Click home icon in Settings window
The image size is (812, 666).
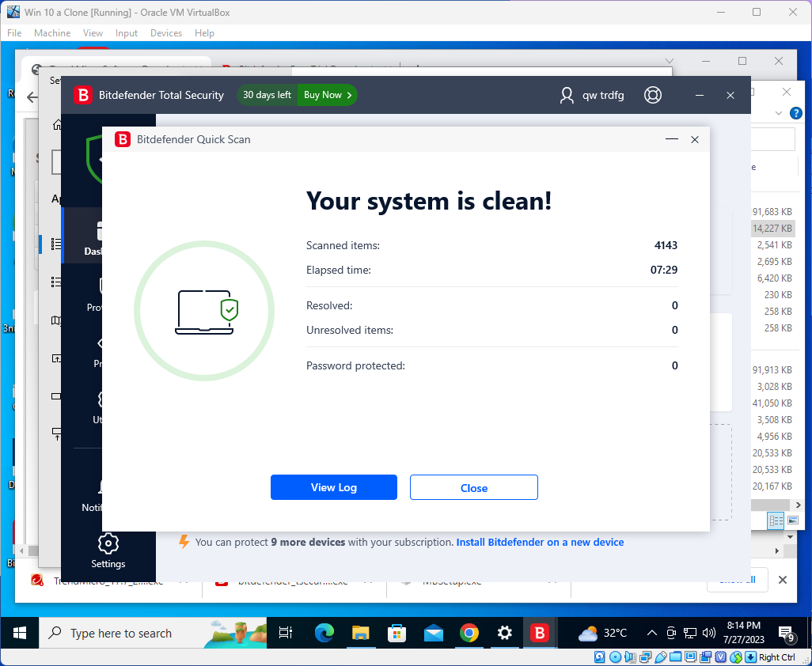pyautogui.click(x=57, y=125)
